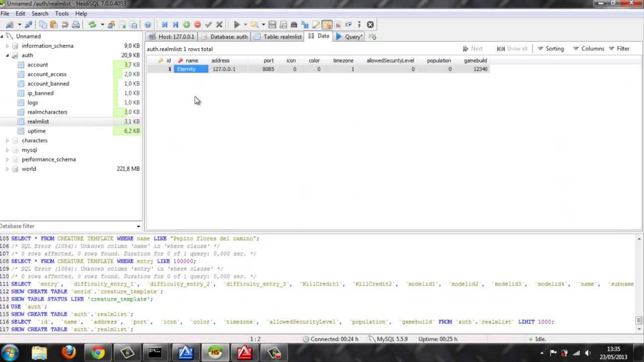Go to first row icon
This screenshot has height=362, width=644.
[x=165, y=24]
